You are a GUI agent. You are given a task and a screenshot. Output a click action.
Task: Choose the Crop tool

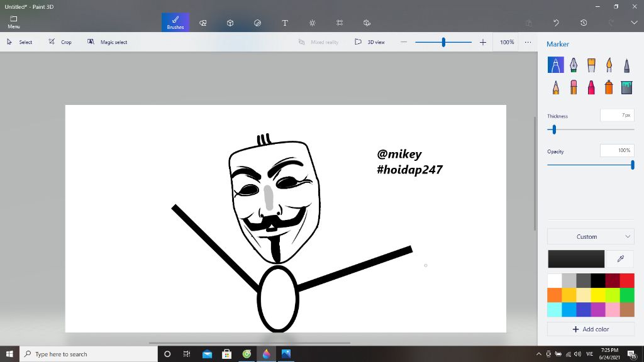click(60, 42)
